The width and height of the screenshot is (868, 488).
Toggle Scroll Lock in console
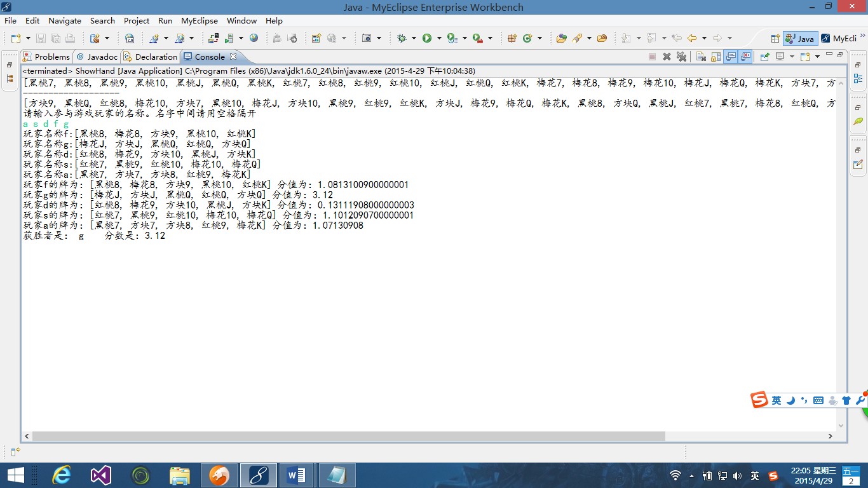717,57
